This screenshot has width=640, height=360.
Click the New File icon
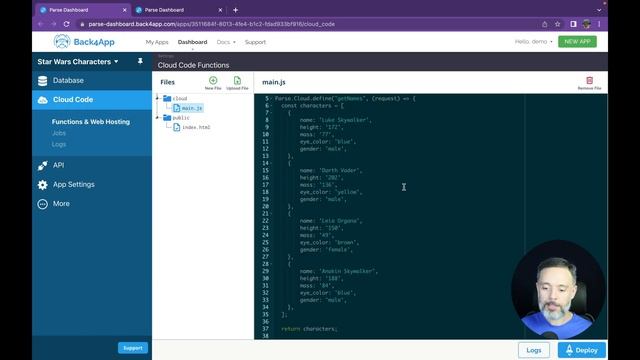(x=213, y=80)
